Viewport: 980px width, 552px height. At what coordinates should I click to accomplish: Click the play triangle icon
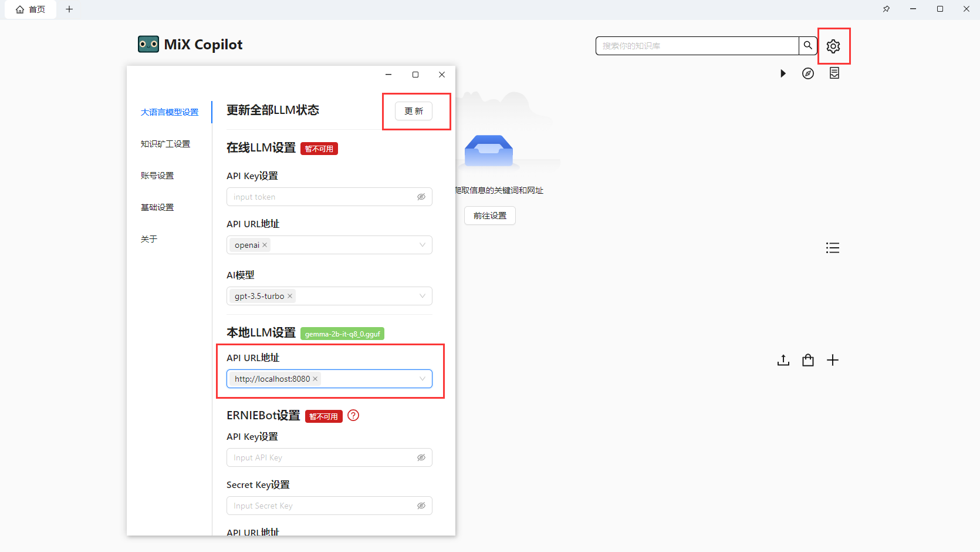(x=783, y=73)
